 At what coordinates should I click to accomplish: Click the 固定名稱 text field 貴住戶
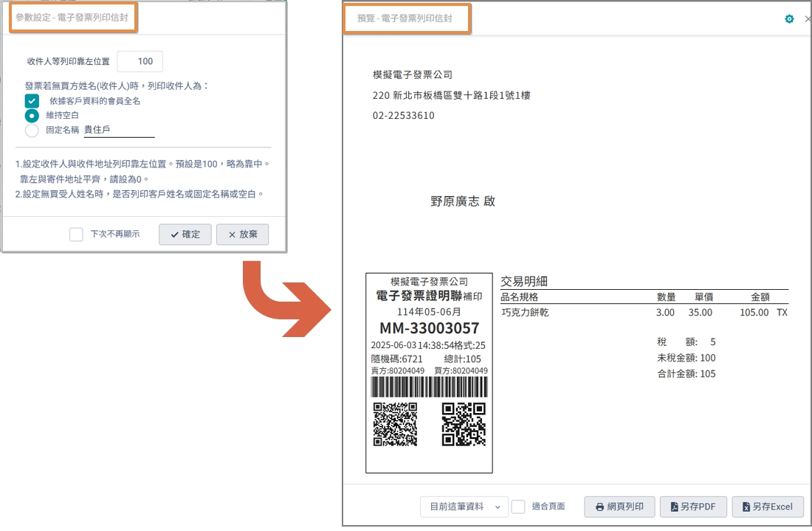pos(119,130)
